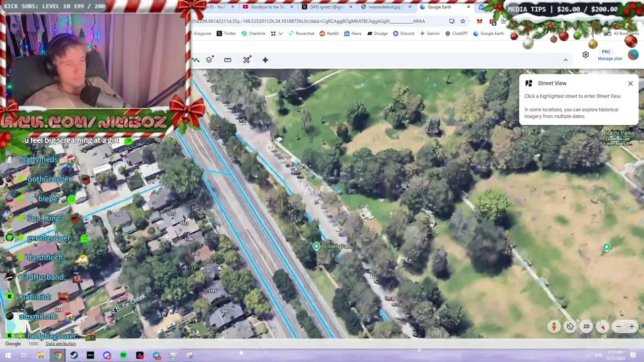This screenshot has height=362, width=644.
Task: Click the Gemini sparkle icon in Earth toolbar
Action: point(265,60)
